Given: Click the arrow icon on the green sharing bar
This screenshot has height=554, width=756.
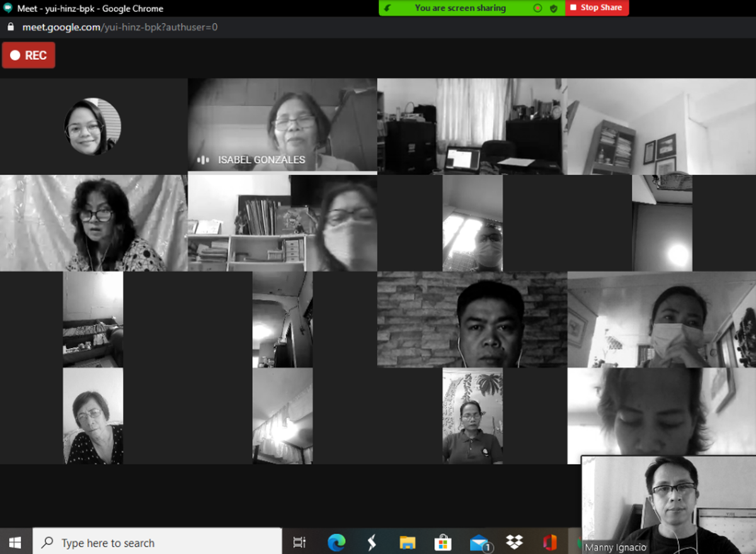Looking at the screenshot, I should click(387, 8).
